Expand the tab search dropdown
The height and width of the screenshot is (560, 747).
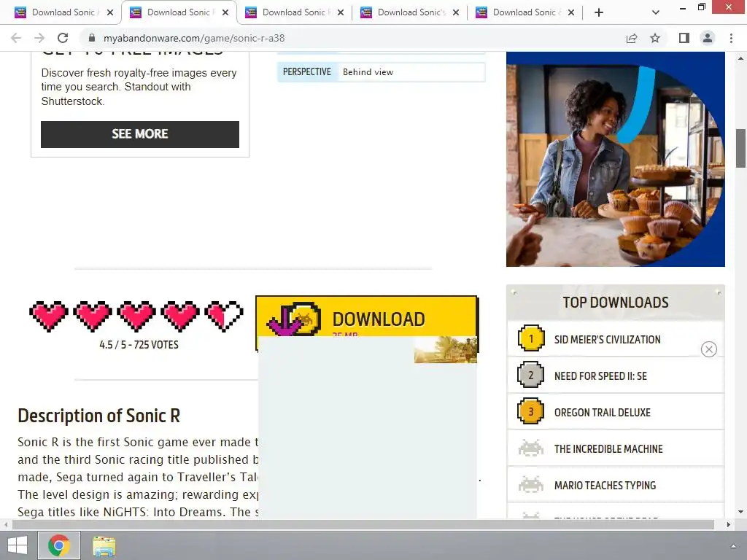(656, 13)
